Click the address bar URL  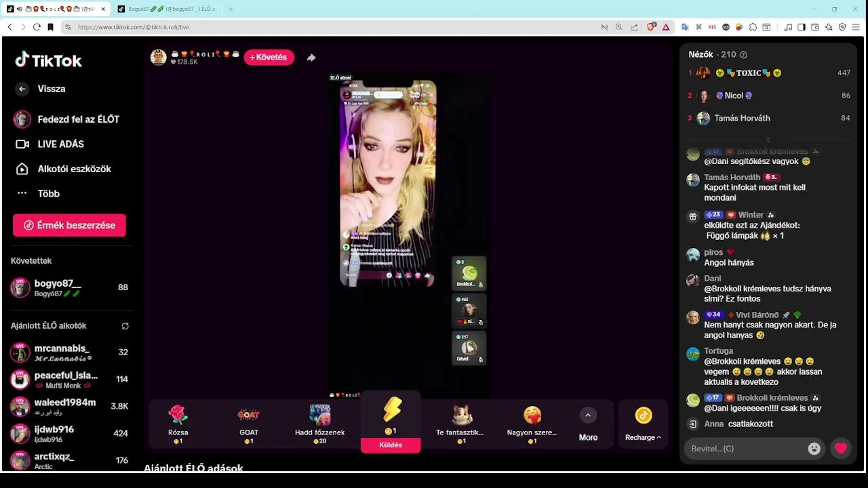134,27
